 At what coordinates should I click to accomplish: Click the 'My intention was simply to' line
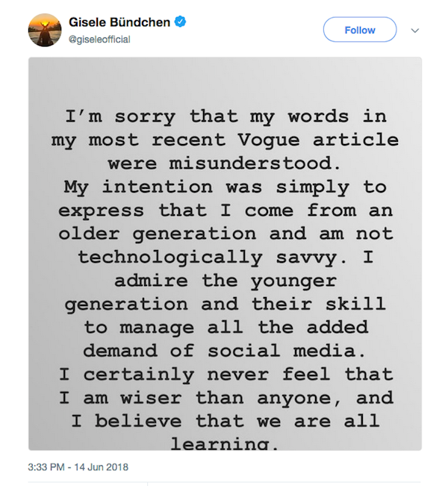pos(225,187)
